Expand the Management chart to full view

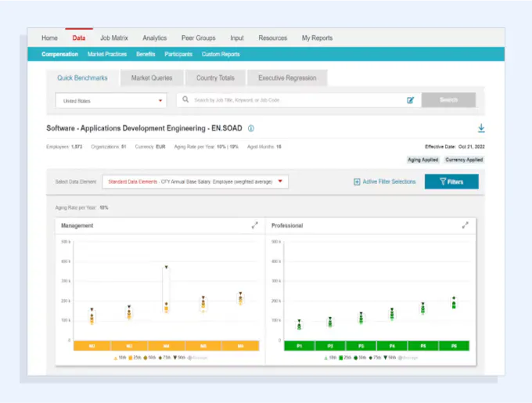click(x=255, y=225)
